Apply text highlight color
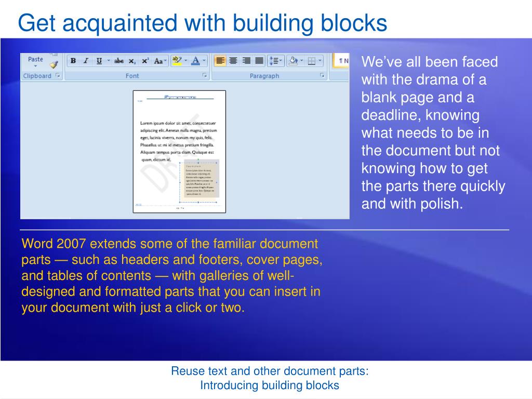 [177, 61]
